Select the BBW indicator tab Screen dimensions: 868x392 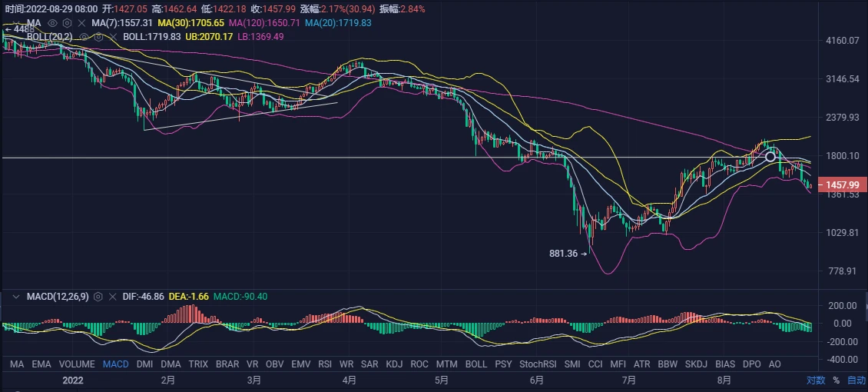pyautogui.click(x=668, y=364)
